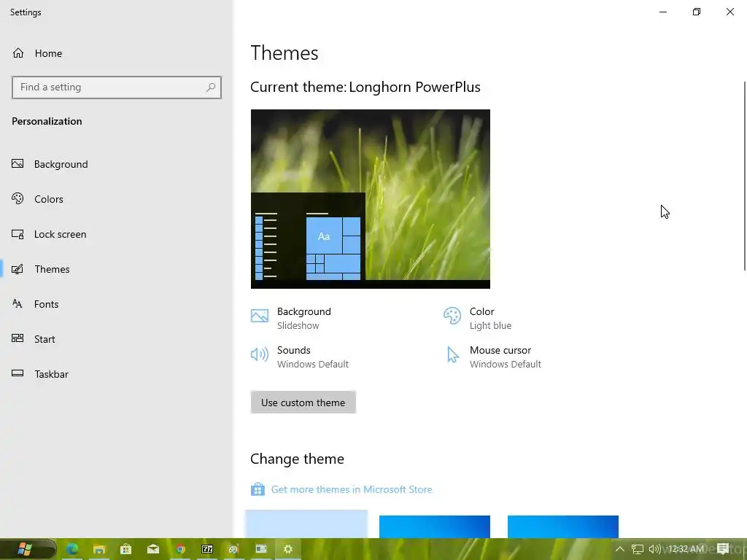Open theme Sounds Windows Default setting

tap(300, 357)
